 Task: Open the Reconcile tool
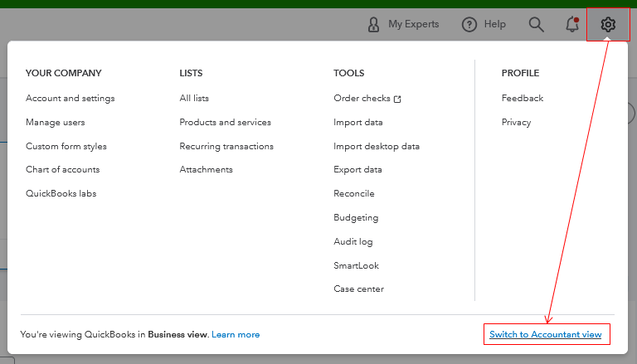(x=354, y=194)
